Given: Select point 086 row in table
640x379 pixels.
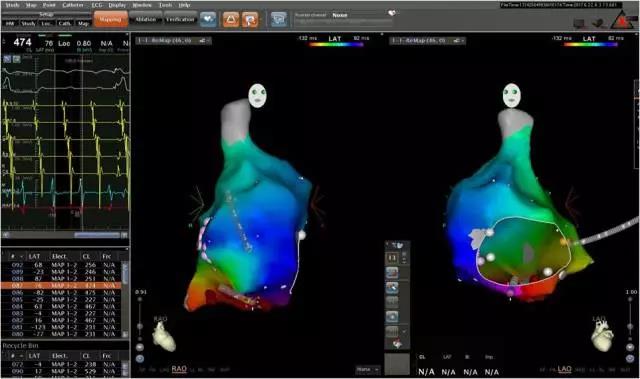Looking at the screenshot, I should coord(61,293).
